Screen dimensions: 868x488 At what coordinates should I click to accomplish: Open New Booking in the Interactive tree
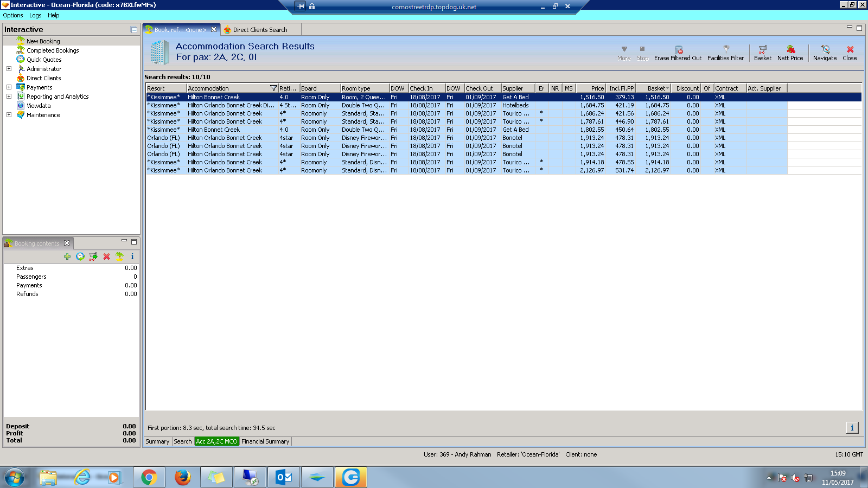click(x=43, y=41)
